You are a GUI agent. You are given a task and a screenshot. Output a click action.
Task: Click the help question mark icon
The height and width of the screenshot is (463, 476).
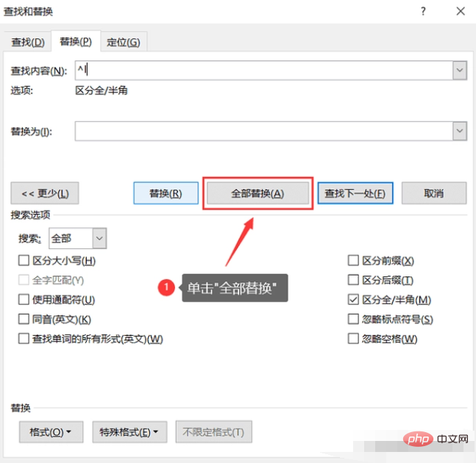coord(423,12)
